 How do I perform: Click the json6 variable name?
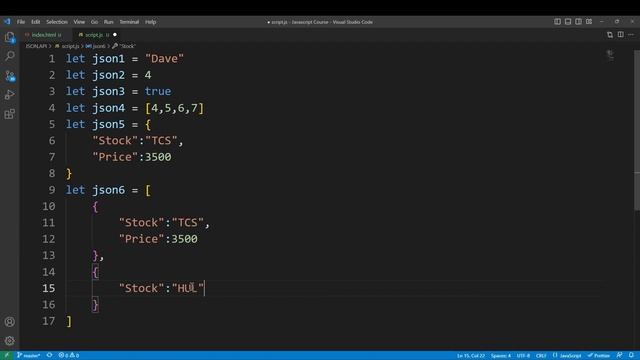109,190
